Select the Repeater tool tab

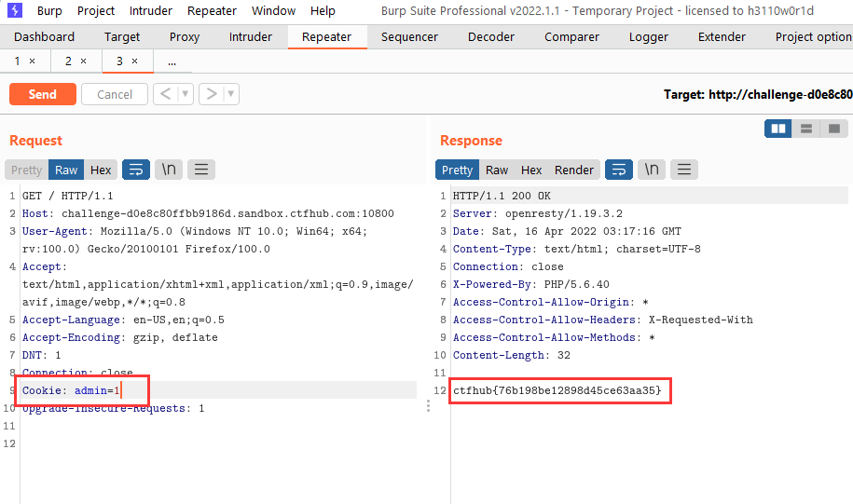(327, 37)
